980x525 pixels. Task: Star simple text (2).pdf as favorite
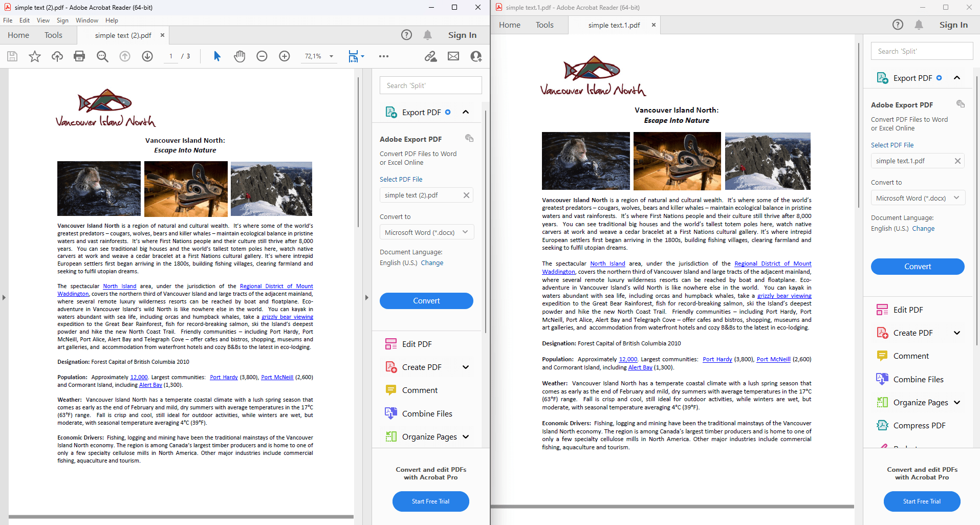35,56
